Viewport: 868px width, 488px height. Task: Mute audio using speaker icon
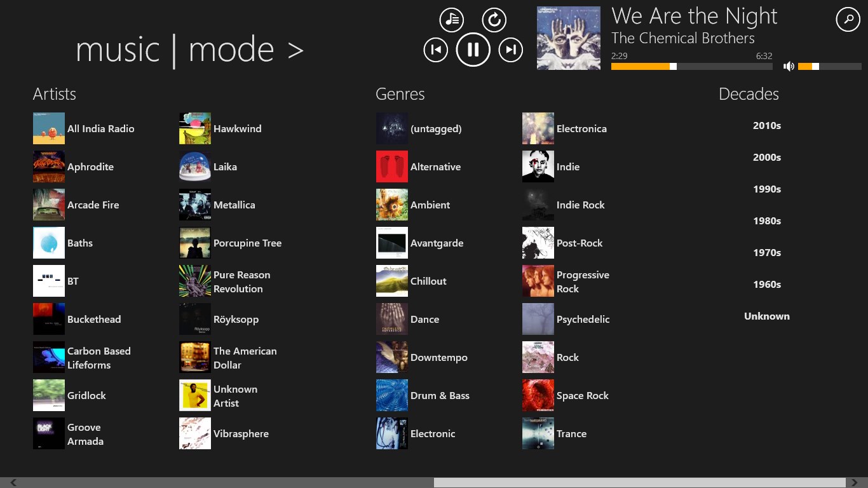coord(789,66)
